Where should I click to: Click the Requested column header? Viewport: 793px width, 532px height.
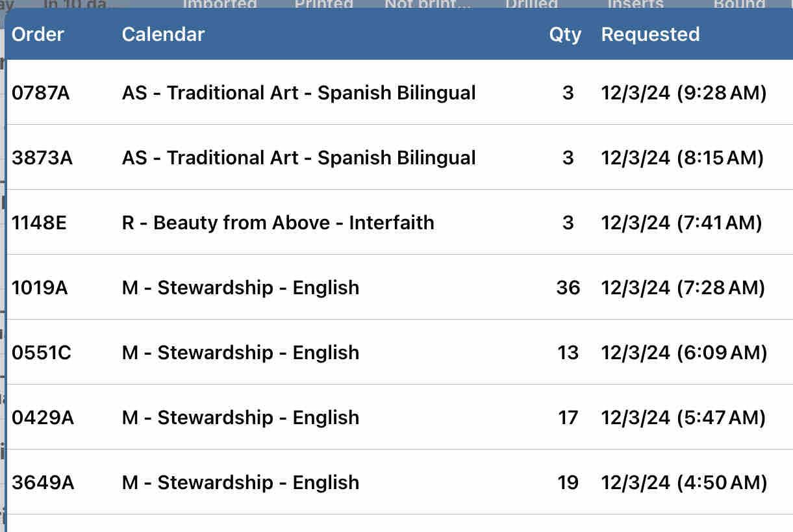click(x=650, y=34)
